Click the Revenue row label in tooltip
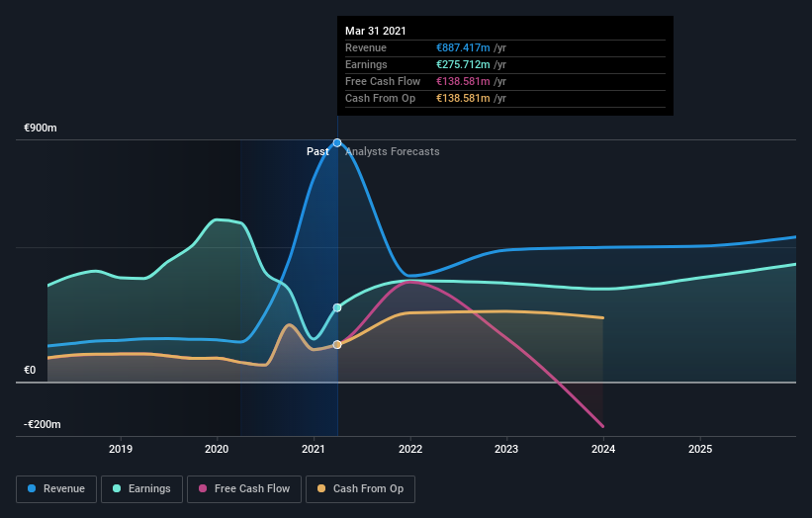Screen dimensions: 812x518 point(366,47)
